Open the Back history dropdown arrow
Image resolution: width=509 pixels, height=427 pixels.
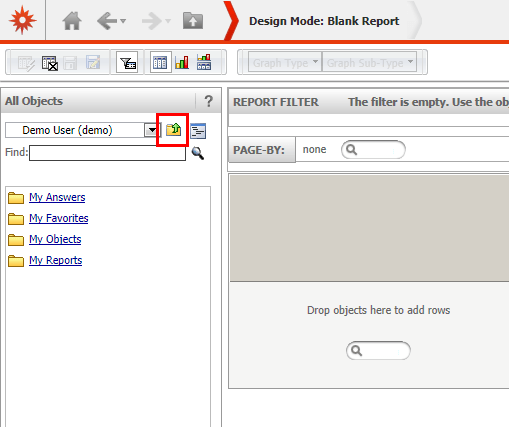point(123,21)
